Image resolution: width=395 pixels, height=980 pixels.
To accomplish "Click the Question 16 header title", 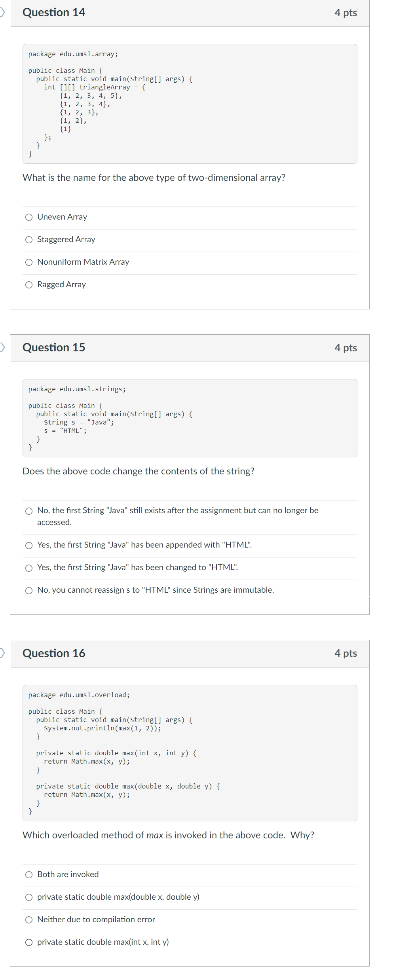I will [54, 654].
